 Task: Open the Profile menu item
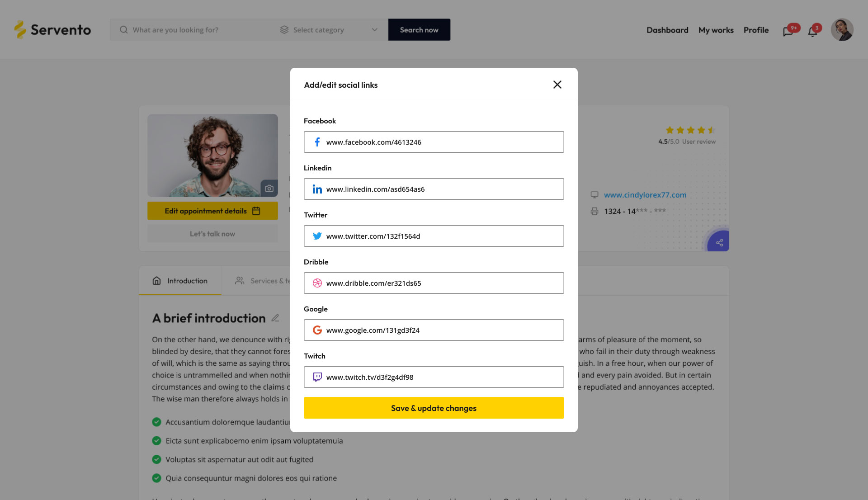click(x=756, y=30)
